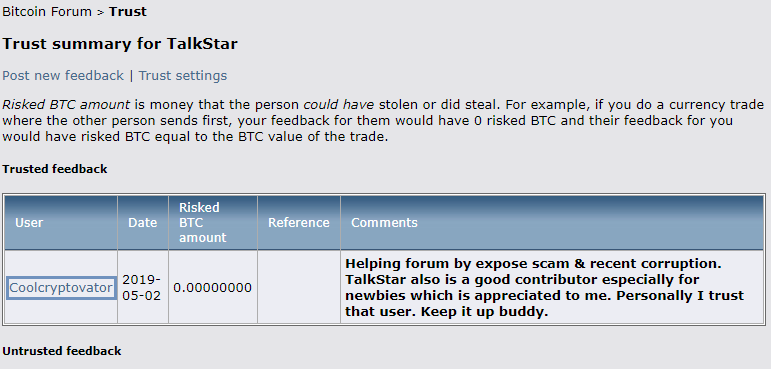Click the empty Reference cell
The width and height of the screenshot is (771, 369).
tap(298, 288)
